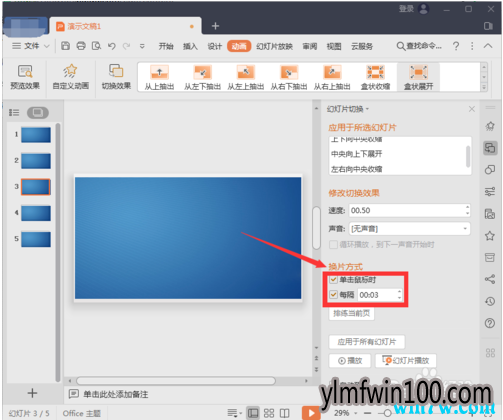This screenshot has width=503, height=420.
Task: Start slideshow with orange play icon
Action: (x=311, y=413)
